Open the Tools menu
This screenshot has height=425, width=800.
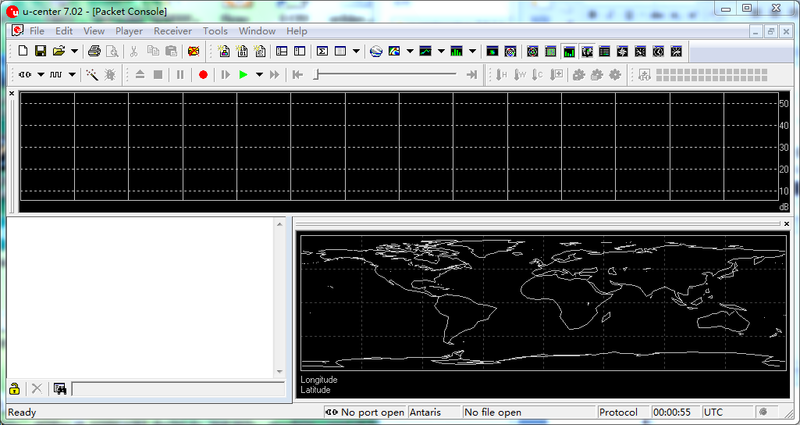pos(215,31)
